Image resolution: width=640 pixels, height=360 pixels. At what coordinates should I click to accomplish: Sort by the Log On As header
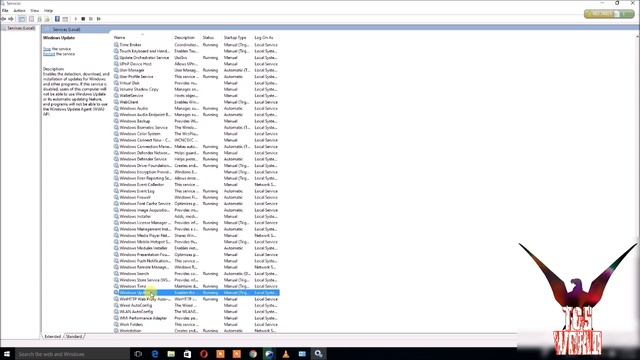265,38
